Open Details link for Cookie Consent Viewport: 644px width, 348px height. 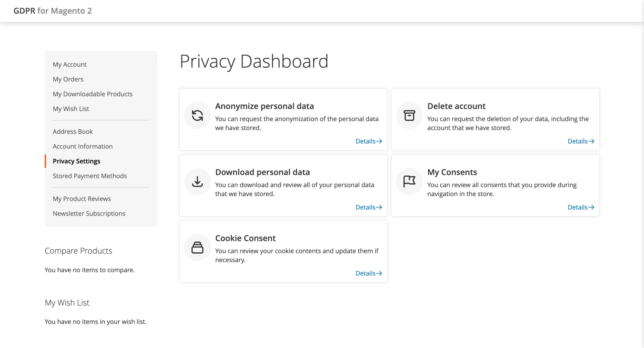click(369, 273)
